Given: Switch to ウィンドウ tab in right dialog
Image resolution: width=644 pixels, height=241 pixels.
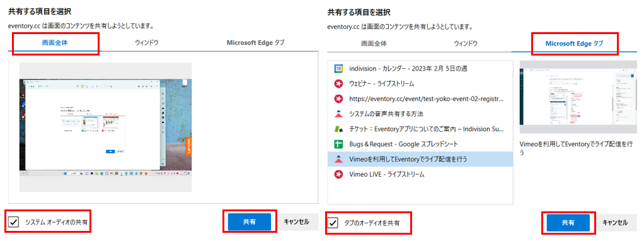Looking at the screenshot, I should click(x=466, y=43).
